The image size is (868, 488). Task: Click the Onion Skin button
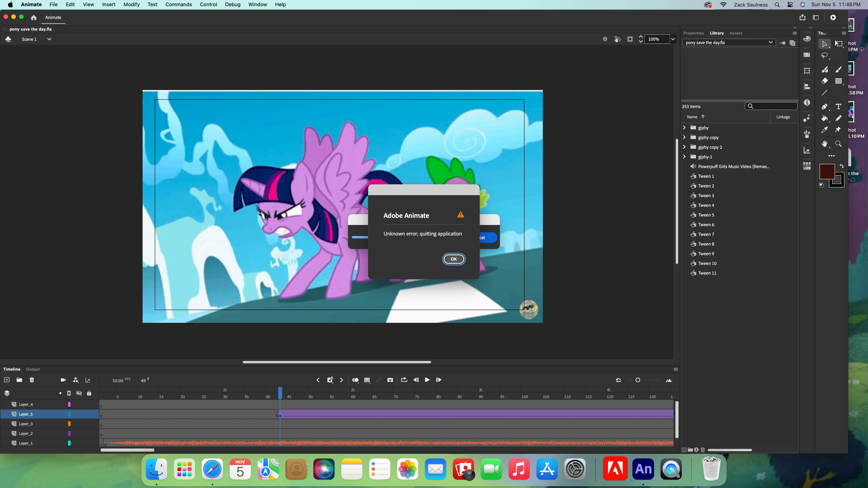[x=355, y=380]
